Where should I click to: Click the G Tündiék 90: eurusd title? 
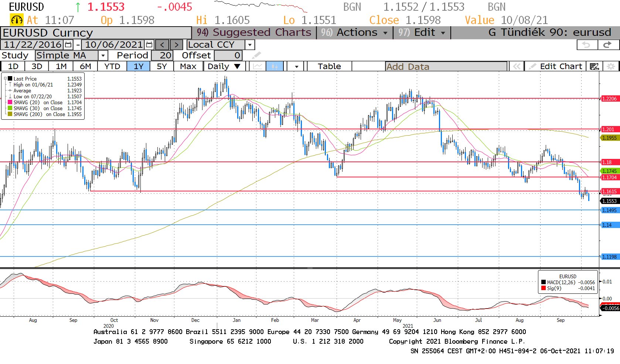click(x=549, y=33)
